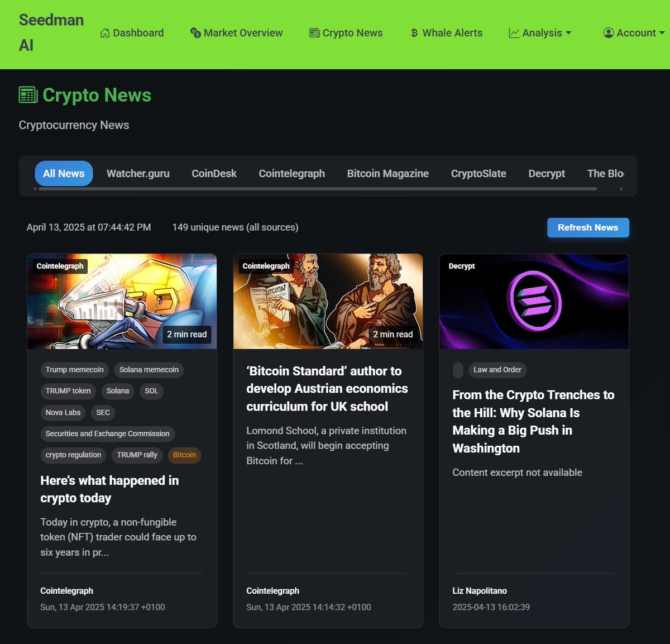Click the Dashboard home icon
This screenshot has height=644, width=670.
104,32
